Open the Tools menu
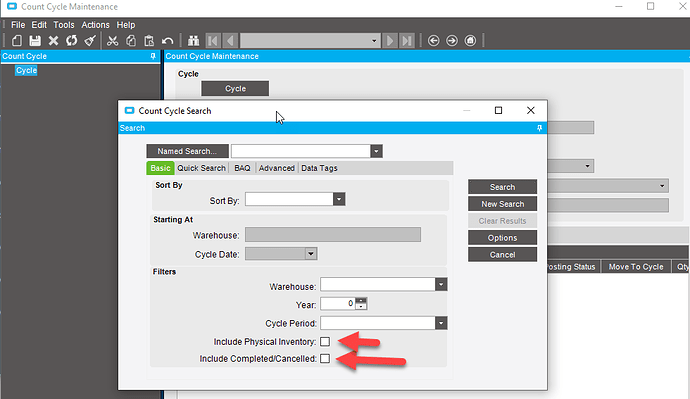690x399 pixels. [64, 25]
